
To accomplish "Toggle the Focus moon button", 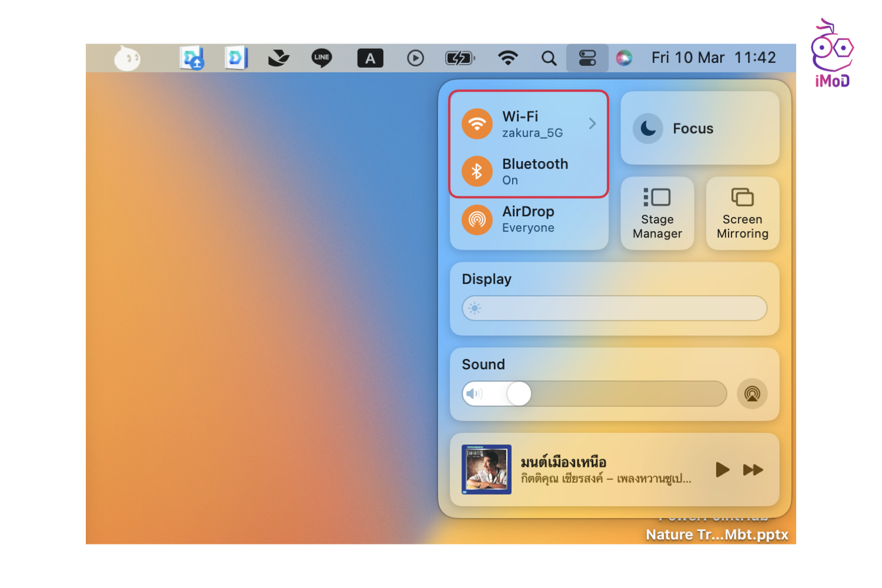I will pyautogui.click(x=648, y=128).
